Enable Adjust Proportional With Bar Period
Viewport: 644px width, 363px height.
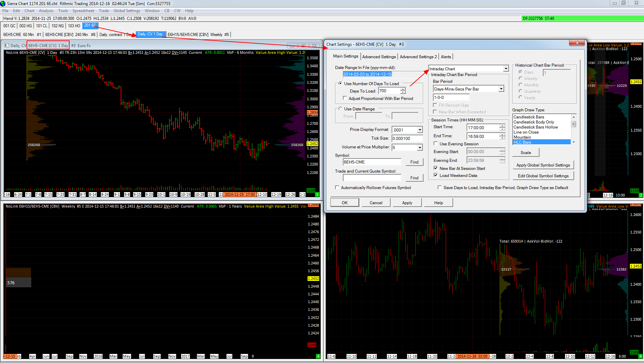pyautogui.click(x=345, y=98)
